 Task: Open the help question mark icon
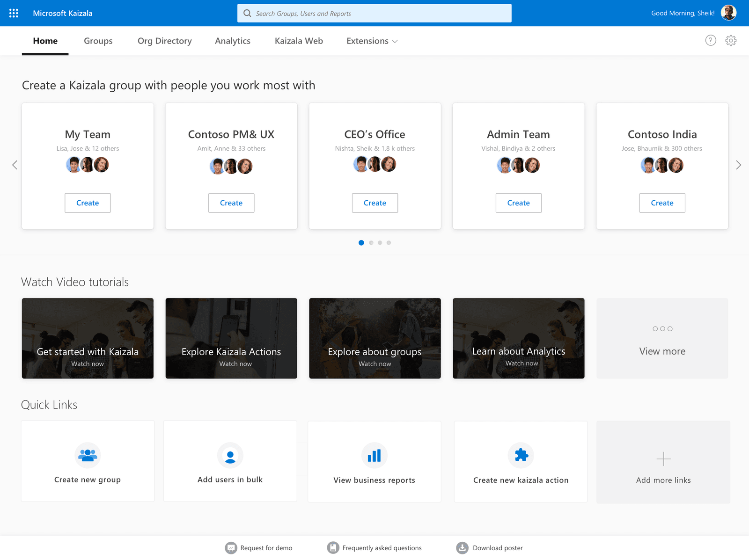(711, 41)
